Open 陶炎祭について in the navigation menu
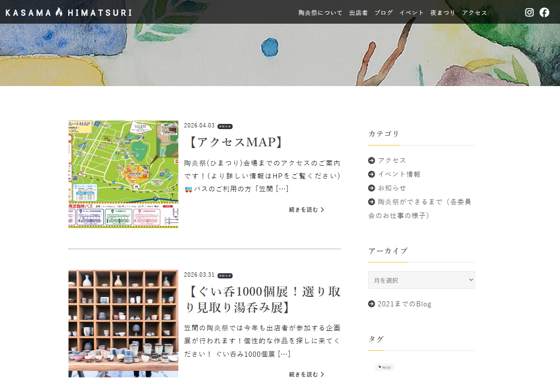The image size is (560, 392). (320, 13)
